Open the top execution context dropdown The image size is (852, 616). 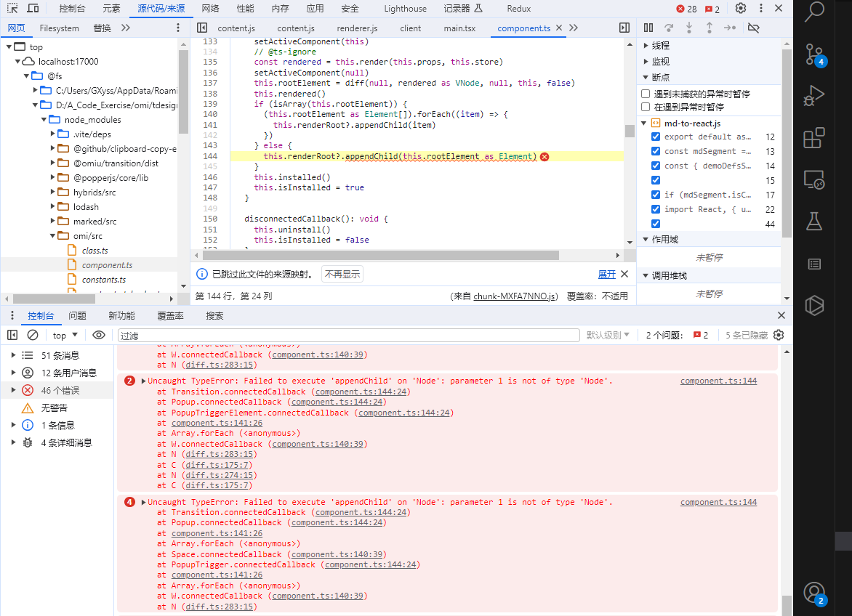tap(65, 336)
